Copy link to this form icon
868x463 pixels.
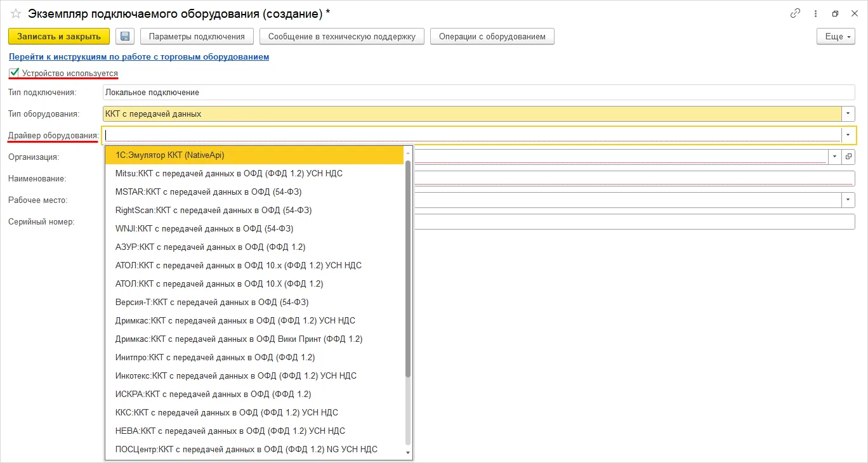click(795, 13)
